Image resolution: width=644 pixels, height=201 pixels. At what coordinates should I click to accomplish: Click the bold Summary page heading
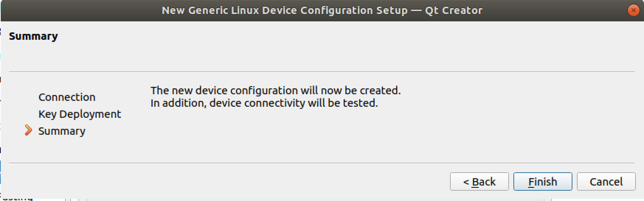tap(33, 36)
